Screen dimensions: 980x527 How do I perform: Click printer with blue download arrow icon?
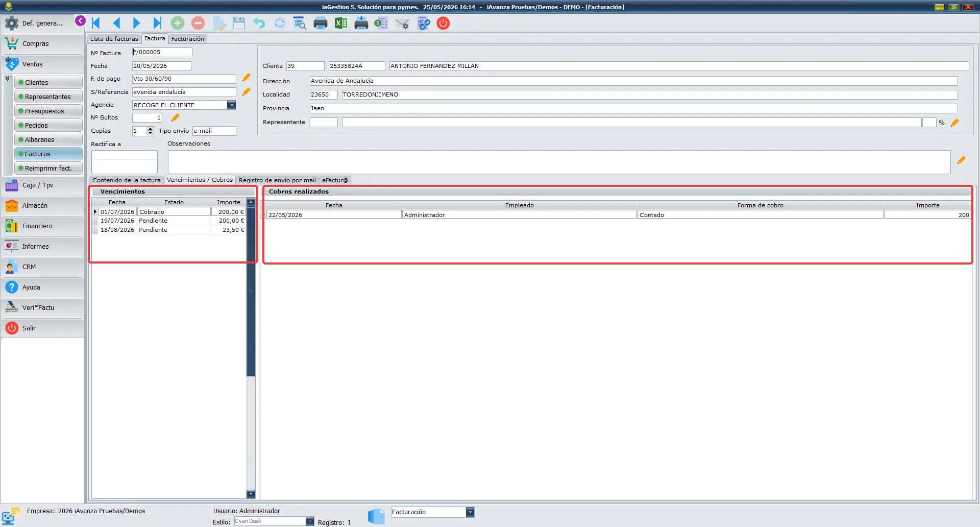click(361, 23)
